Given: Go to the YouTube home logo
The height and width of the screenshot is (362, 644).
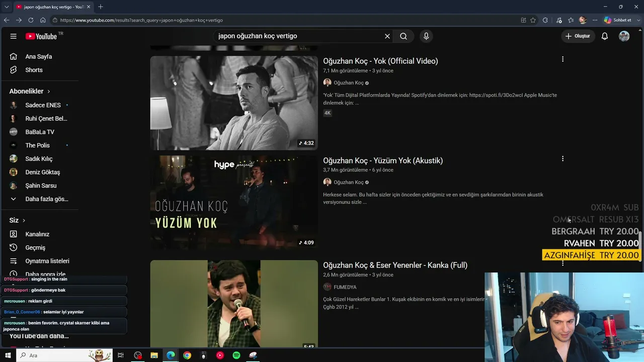Looking at the screenshot, I should click(x=41, y=36).
